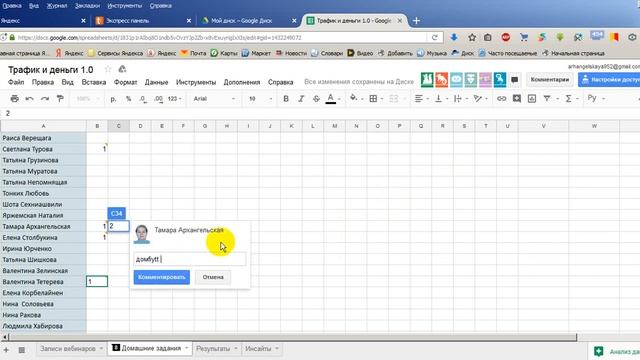This screenshot has height=360, width=640.
Task: Click the comment text input field
Action: point(190,259)
